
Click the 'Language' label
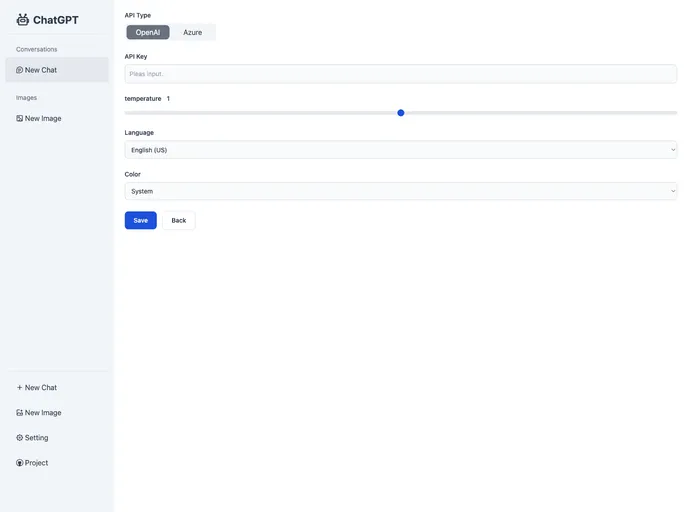[139, 132]
